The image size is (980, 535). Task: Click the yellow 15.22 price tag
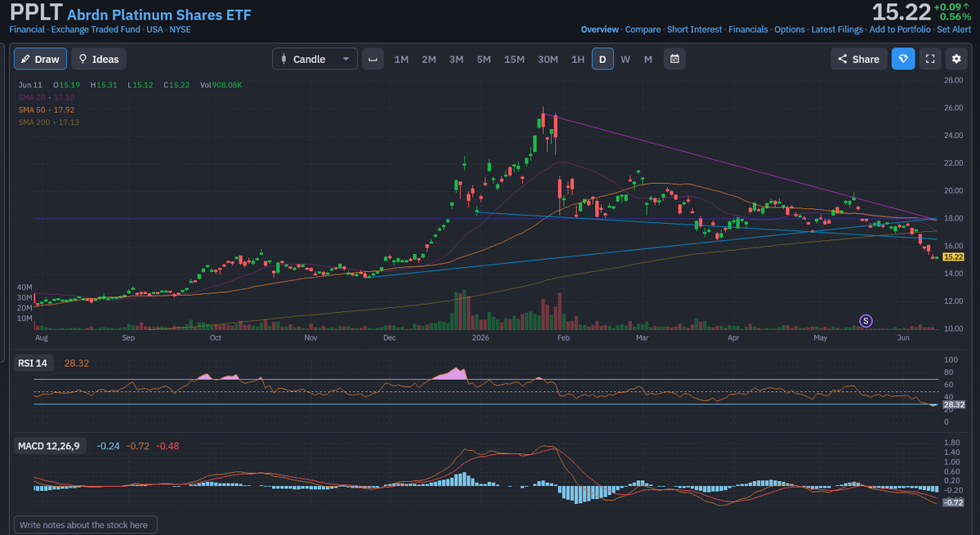click(x=954, y=256)
